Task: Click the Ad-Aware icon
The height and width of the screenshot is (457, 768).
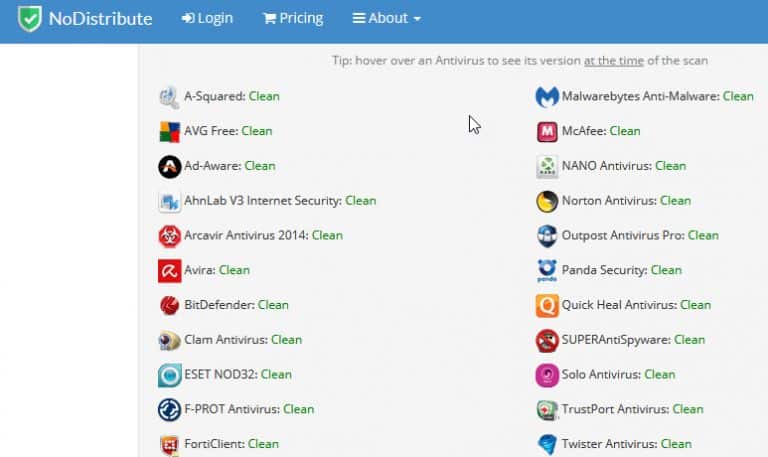Action: point(169,166)
